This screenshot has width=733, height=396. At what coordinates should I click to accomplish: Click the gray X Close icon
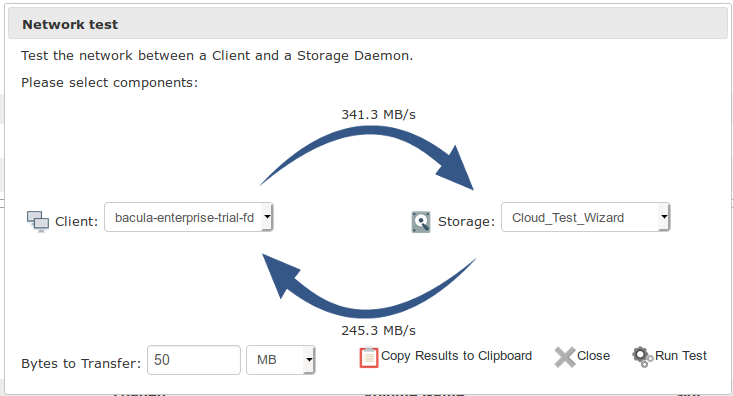(565, 357)
